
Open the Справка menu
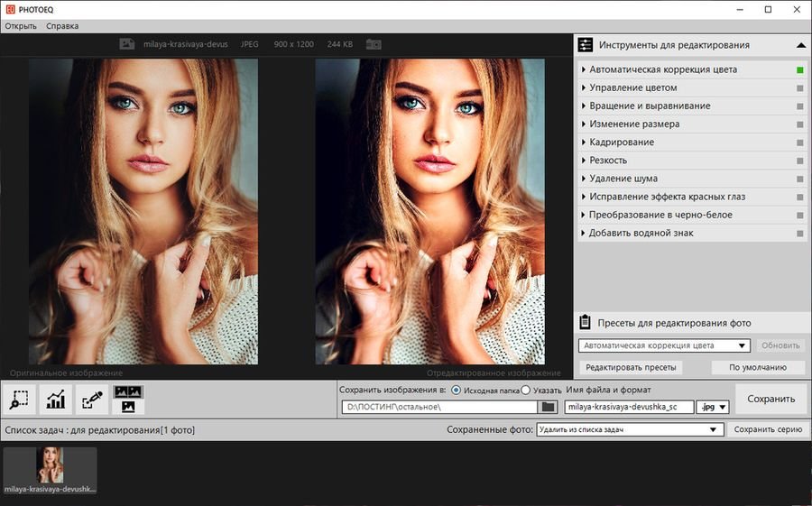coord(62,26)
